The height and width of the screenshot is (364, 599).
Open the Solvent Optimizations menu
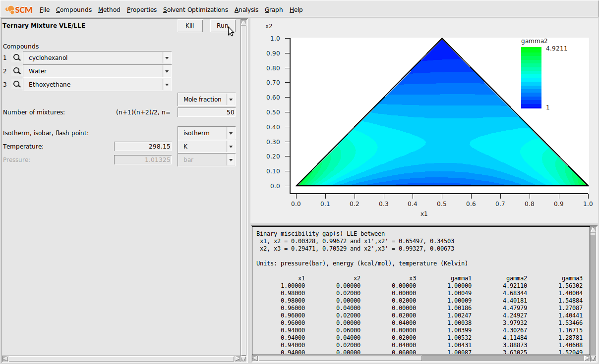[x=195, y=9]
